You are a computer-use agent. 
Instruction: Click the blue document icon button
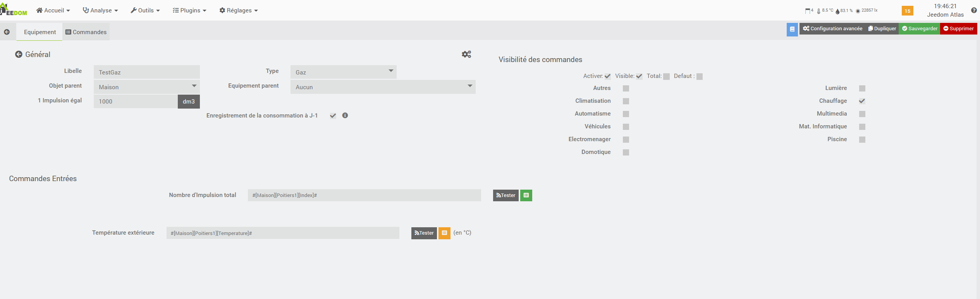coord(792,29)
